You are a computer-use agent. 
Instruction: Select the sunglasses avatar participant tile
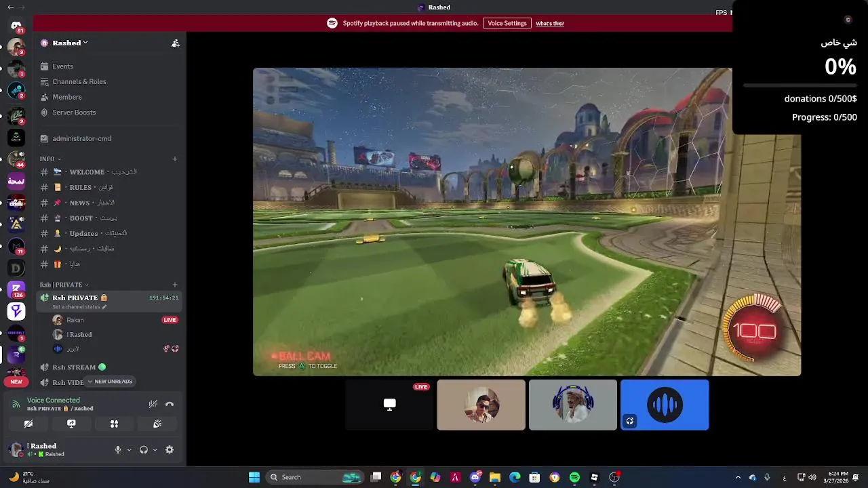click(481, 405)
